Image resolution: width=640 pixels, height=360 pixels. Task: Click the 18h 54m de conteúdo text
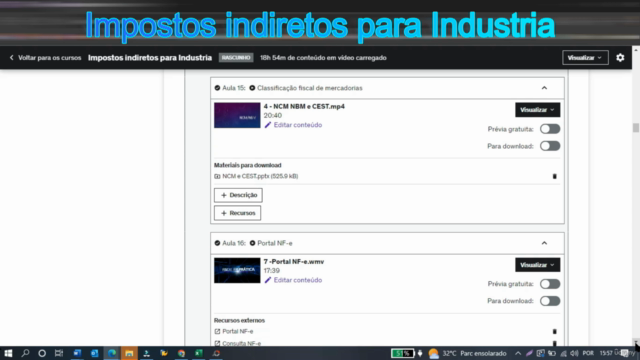coord(323,58)
